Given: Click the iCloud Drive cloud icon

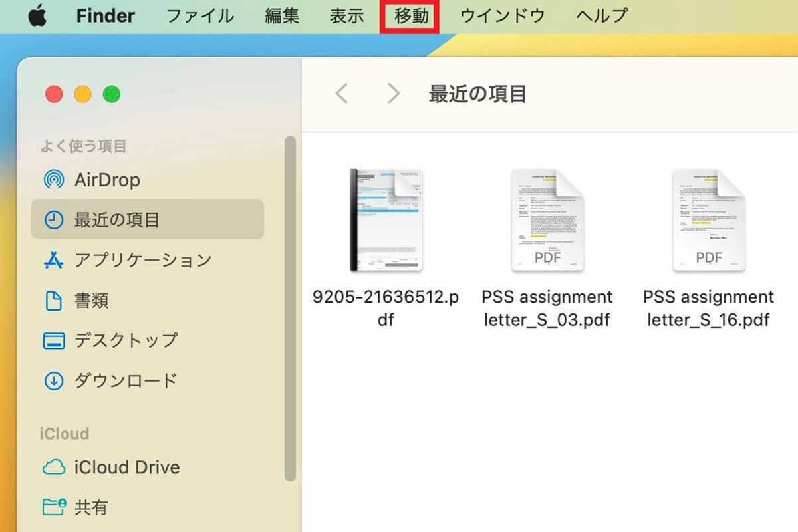Looking at the screenshot, I should (x=53, y=467).
